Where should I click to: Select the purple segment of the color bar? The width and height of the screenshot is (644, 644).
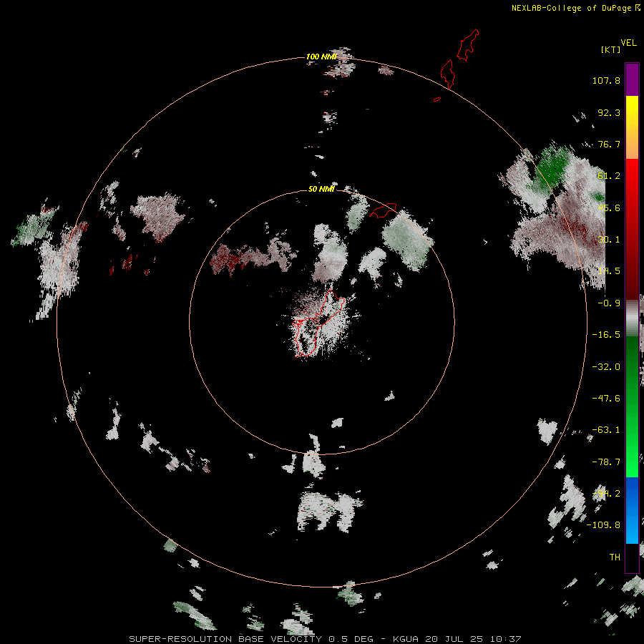[x=632, y=79]
